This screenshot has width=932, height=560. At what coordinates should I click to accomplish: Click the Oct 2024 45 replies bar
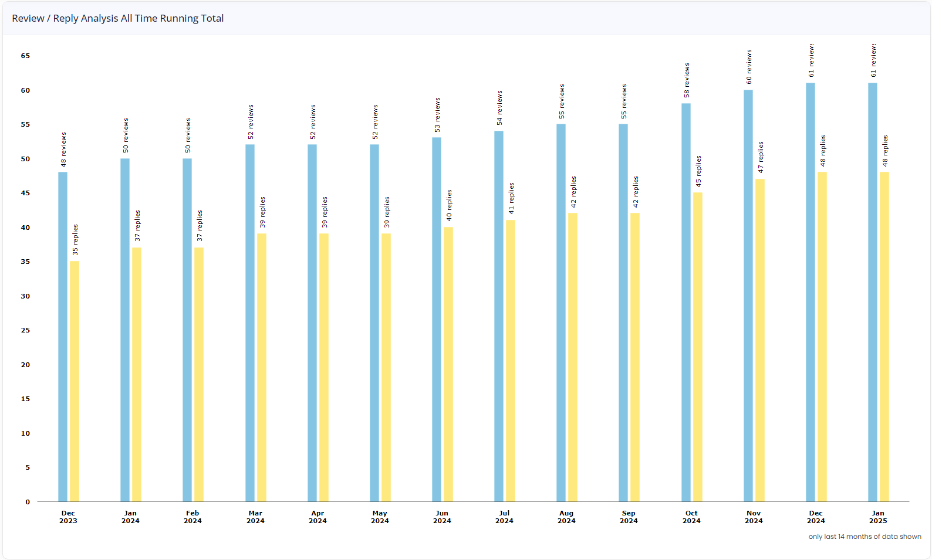(x=698, y=347)
